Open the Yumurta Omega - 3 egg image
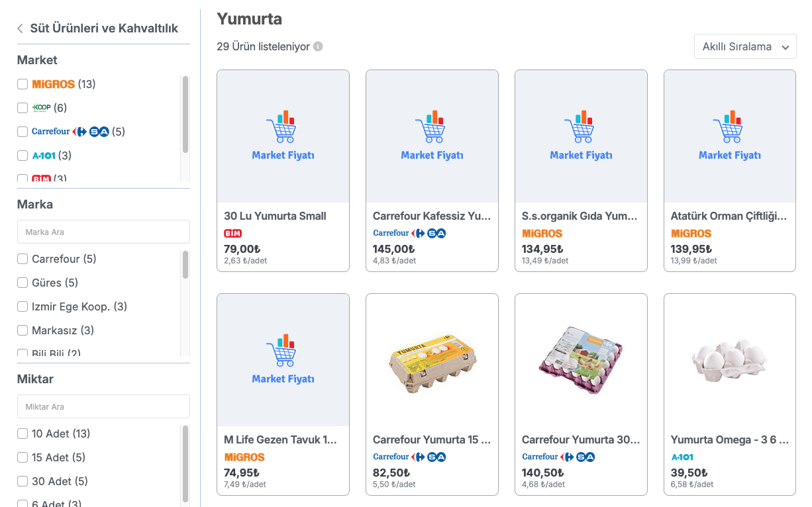Viewport: 812px width, 507px height. click(730, 360)
